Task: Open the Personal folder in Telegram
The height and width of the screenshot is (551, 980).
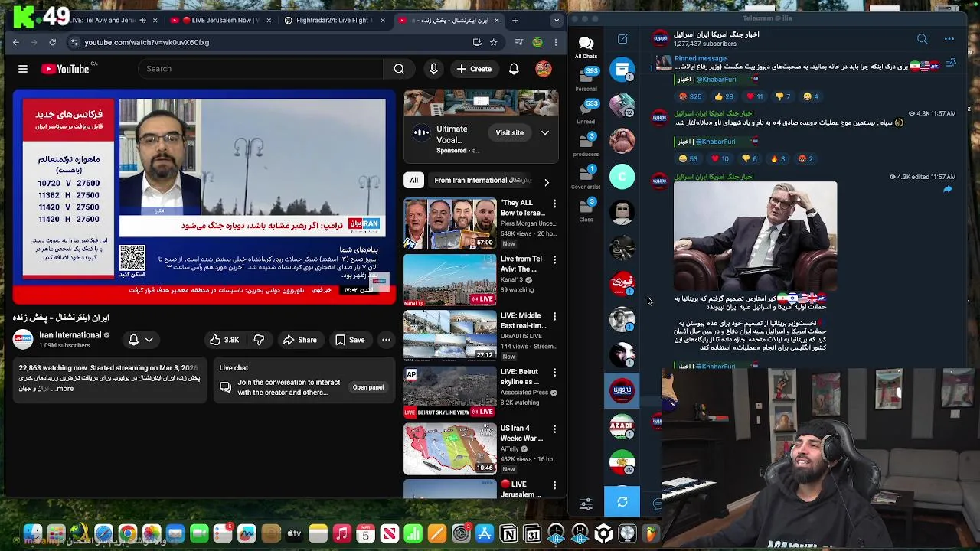Action: 586,78
